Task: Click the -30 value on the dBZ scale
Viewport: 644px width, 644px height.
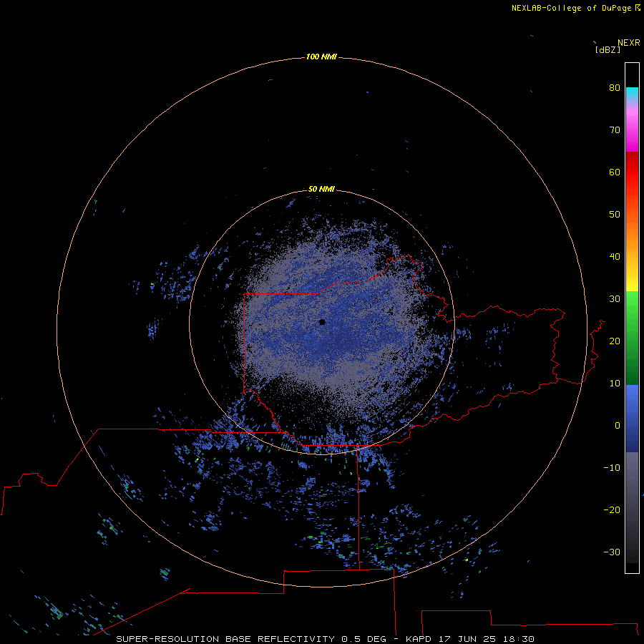Action: pos(612,552)
